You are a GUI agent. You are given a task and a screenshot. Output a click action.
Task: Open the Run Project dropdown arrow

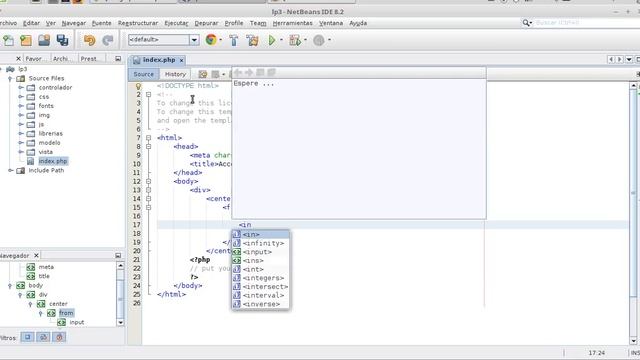point(281,40)
